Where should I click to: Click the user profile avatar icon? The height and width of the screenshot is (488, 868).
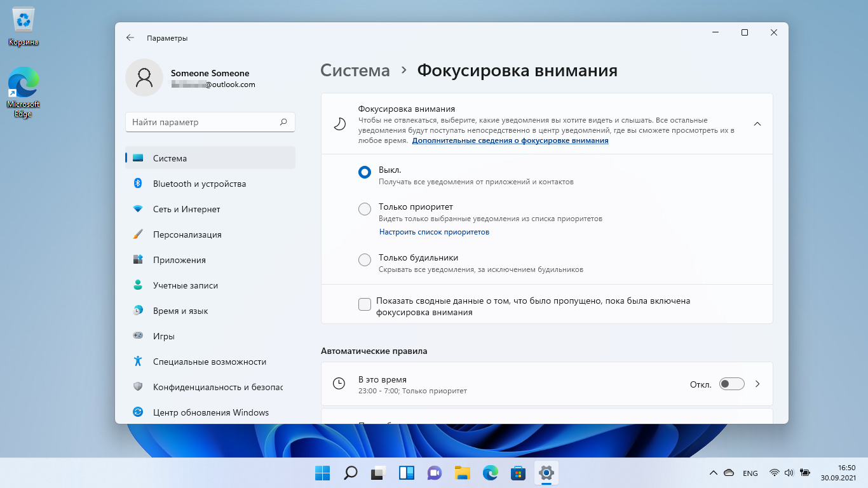point(144,78)
